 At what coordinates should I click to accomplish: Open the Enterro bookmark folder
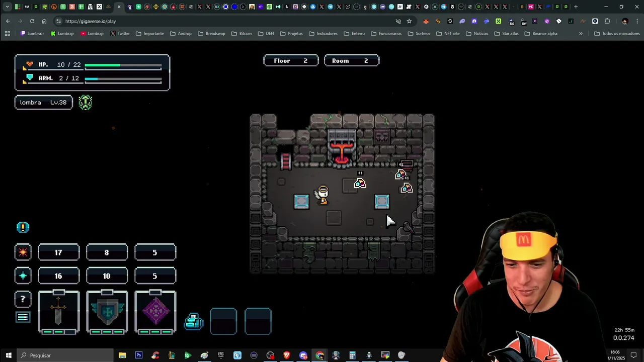click(354, 34)
